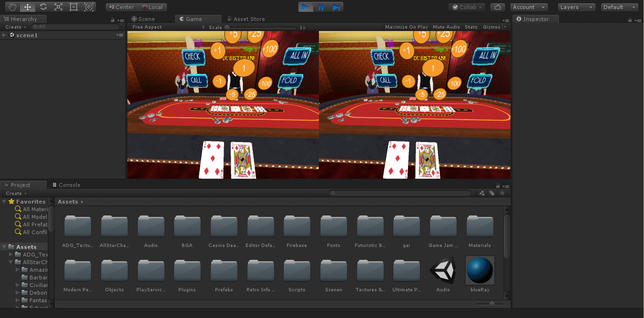Adjust the asset thumbnail size slider
644x318 pixels.
pos(490,304)
